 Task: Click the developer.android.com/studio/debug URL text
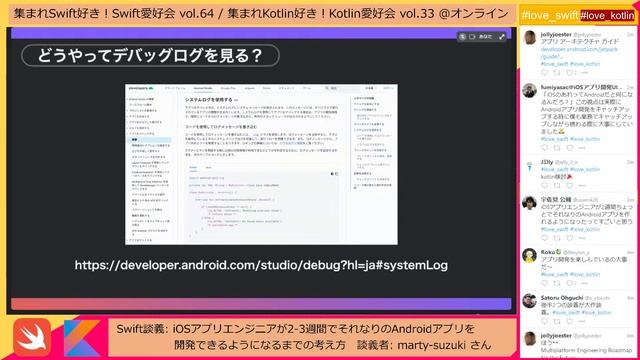[261, 265]
